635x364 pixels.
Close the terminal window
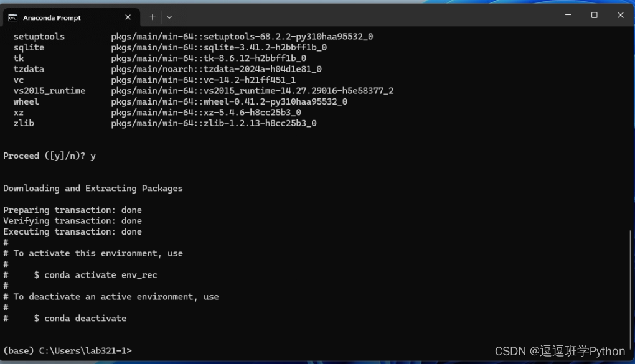tap(621, 15)
